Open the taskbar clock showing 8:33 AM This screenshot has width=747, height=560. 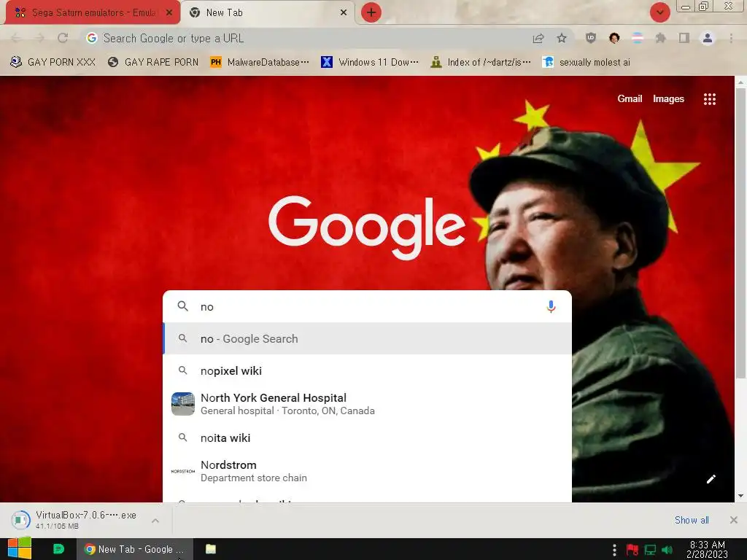pyautogui.click(x=707, y=550)
